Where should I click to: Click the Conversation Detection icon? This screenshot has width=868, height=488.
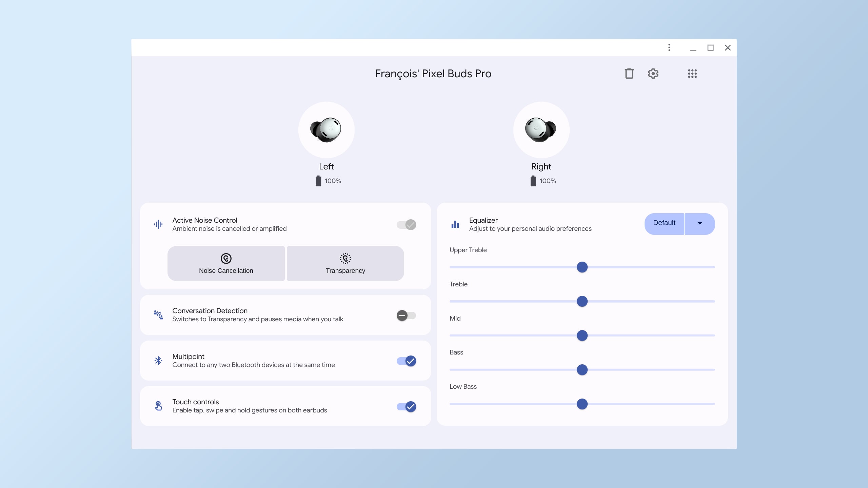point(158,315)
